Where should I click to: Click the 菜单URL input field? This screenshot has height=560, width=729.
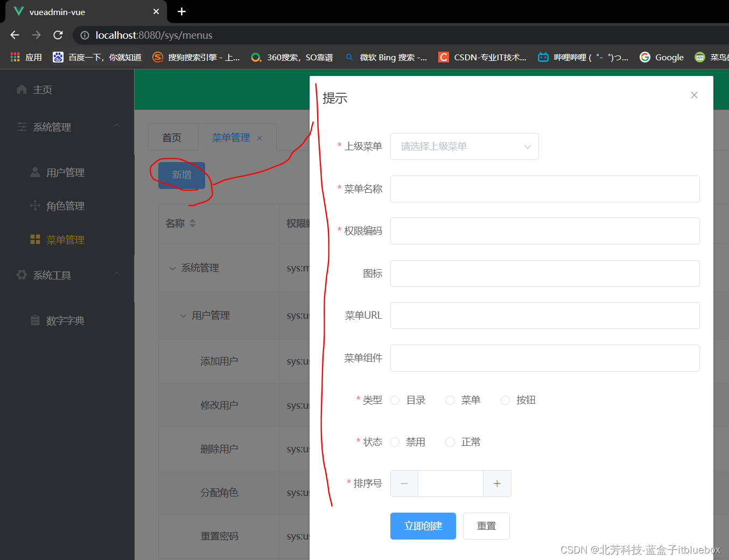[x=545, y=316]
